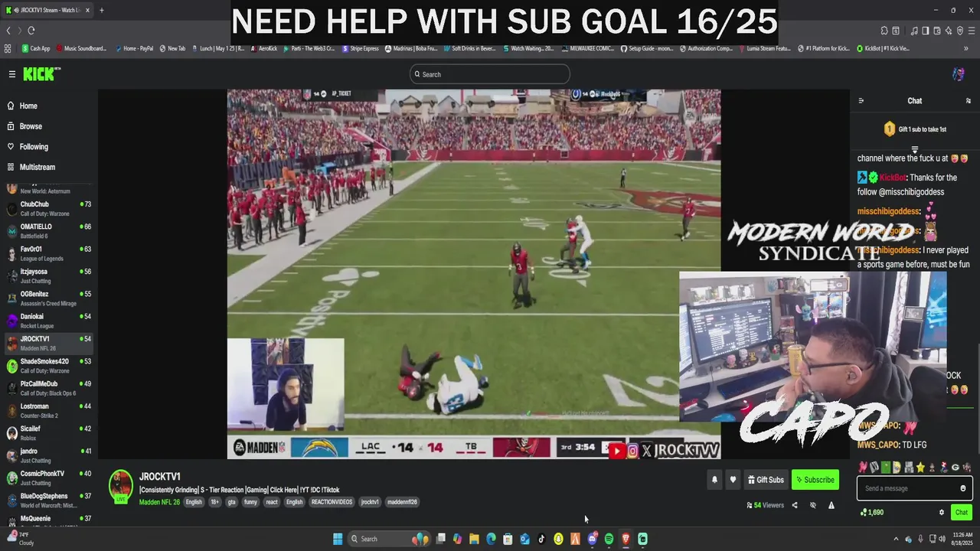Image resolution: width=980 pixels, height=551 pixels.
Task: Click the taskbar Search box
Action: (389, 539)
